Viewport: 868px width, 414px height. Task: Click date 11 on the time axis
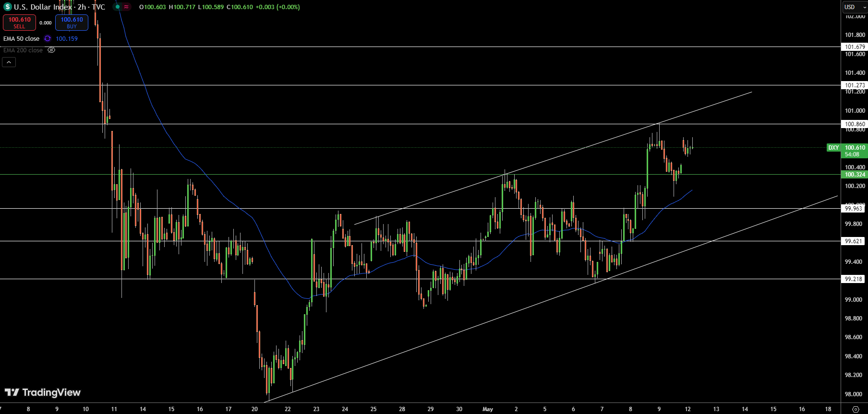pyautogui.click(x=114, y=409)
